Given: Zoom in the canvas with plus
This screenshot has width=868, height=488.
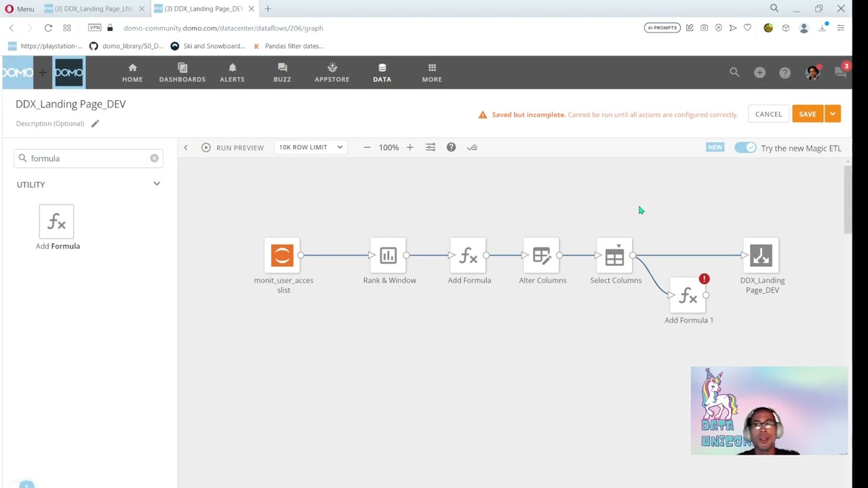Looking at the screenshot, I should pos(410,147).
